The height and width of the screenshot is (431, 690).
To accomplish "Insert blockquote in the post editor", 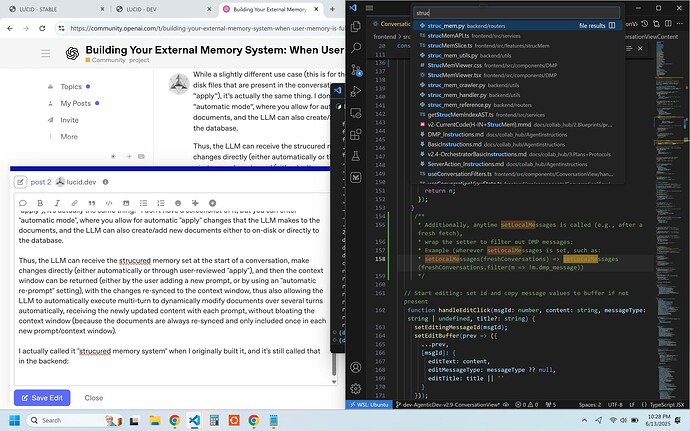I will tap(92, 203).
